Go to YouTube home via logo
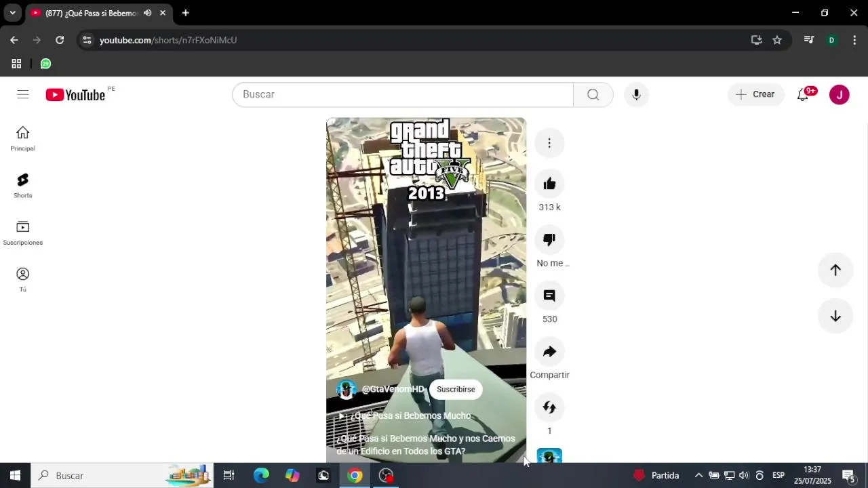The height and width of the screenshot is (488, 868). pyautogui.click(x=75, y=95)
